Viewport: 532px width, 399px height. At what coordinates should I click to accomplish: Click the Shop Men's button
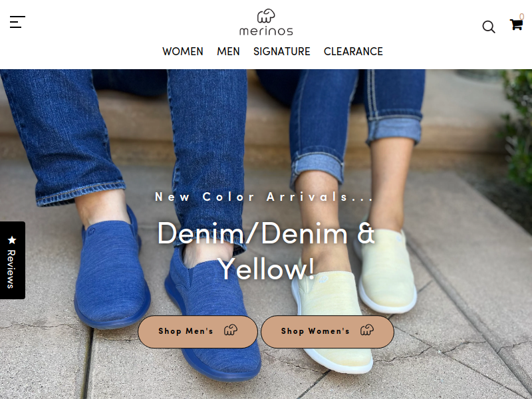pos(198,331)
